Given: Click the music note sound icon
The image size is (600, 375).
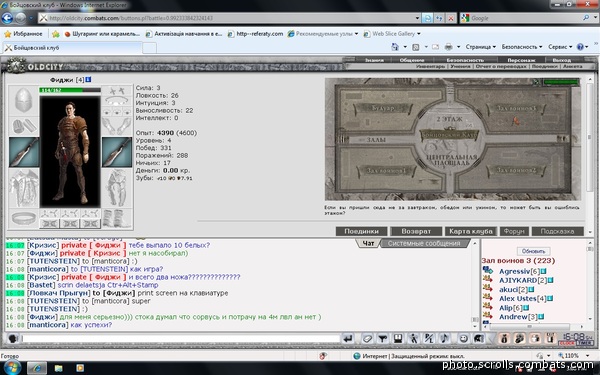Looking at the screenshot, I should click(x=444, y=339).
